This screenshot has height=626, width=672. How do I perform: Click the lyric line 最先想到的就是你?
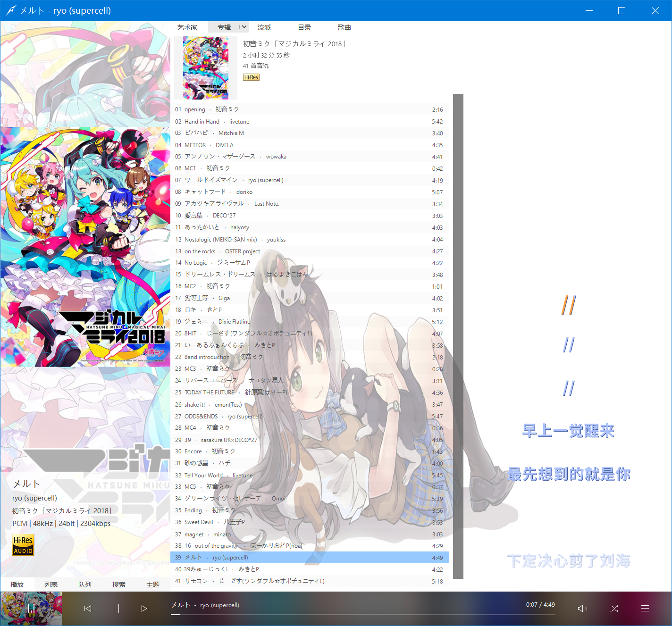(569, 474)
